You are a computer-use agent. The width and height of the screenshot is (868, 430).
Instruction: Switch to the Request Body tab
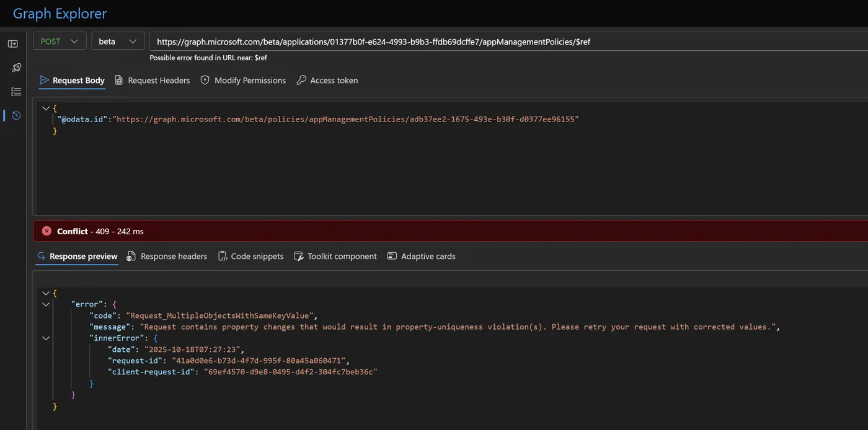coord(72,81)
